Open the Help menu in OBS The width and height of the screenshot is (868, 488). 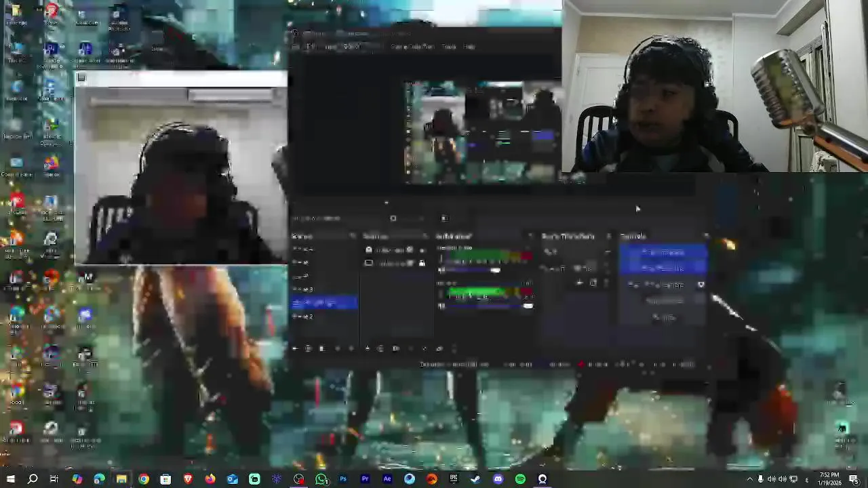click(x=469, y=47)
